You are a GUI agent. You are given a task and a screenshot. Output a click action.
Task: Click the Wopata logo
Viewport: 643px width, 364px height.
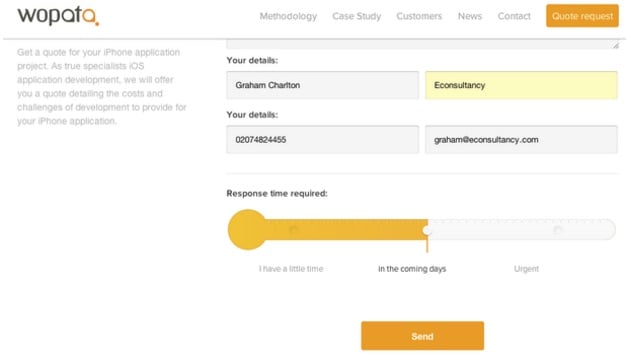pos(58,16)
